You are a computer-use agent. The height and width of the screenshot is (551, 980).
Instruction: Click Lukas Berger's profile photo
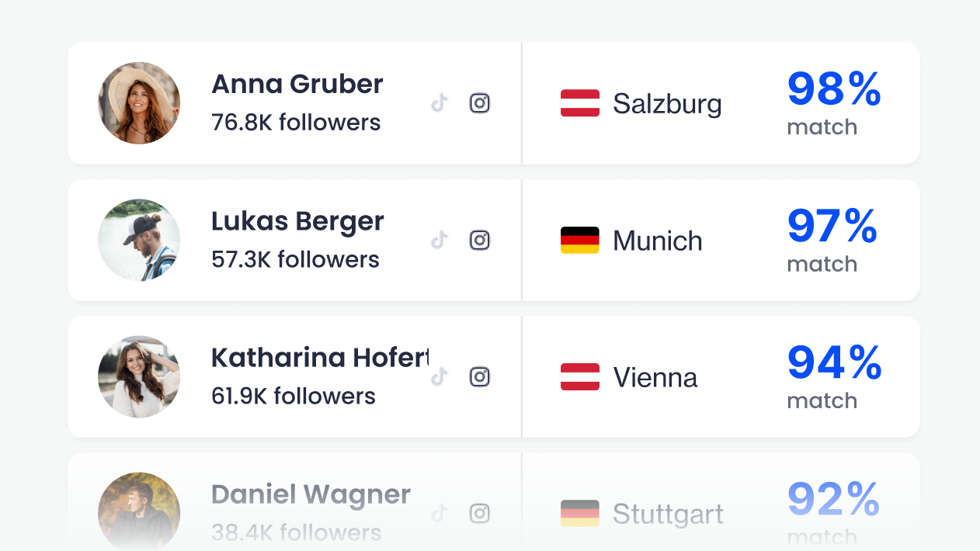[x=139, y=240]
